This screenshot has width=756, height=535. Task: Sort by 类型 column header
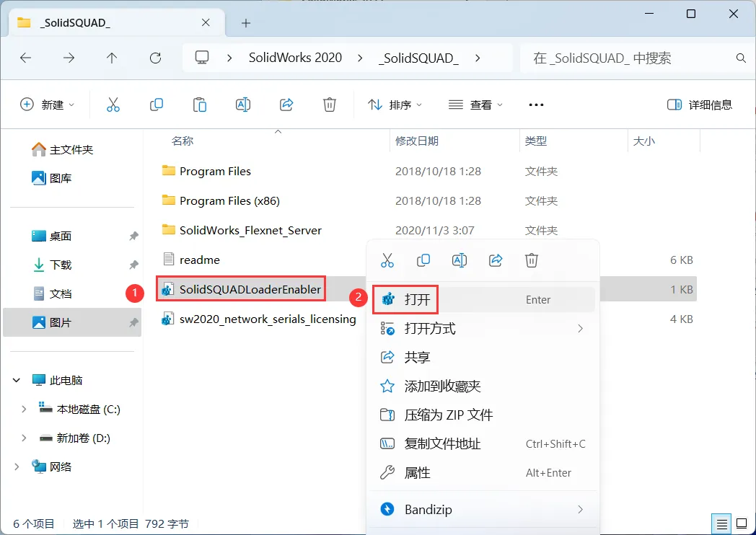point(536,141)
